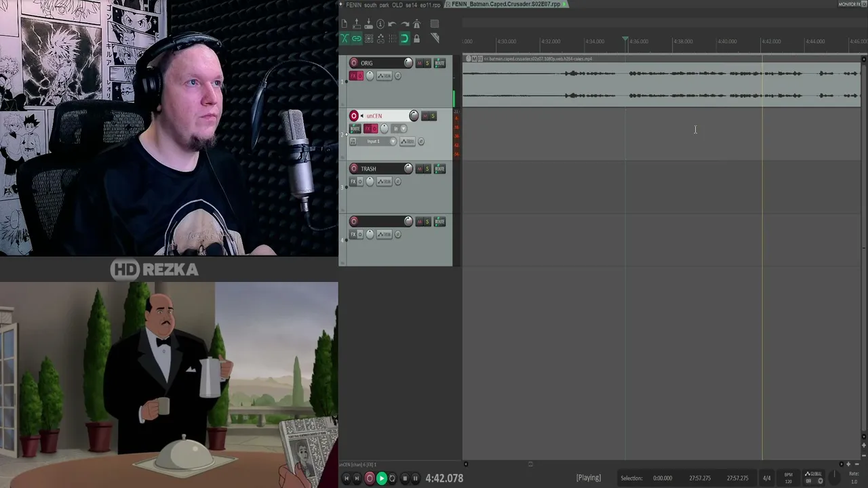Image resolution: width=868 pixels, height=488 pixels.
Task: Open routing for TRASH track
Action: 439,169
